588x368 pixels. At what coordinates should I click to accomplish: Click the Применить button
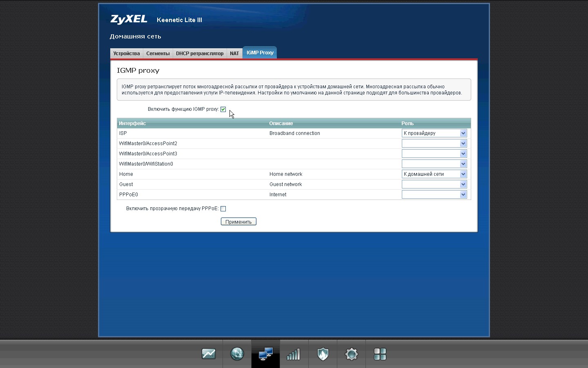click(x=238, y=222)
